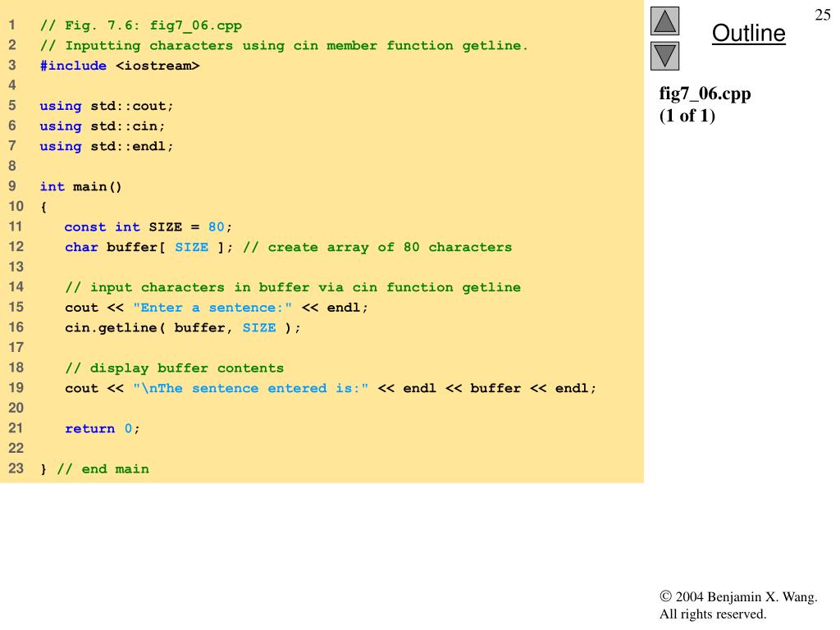Click comment "// end main"
This screenshot has width=840, height=630.
pos(103,469)
